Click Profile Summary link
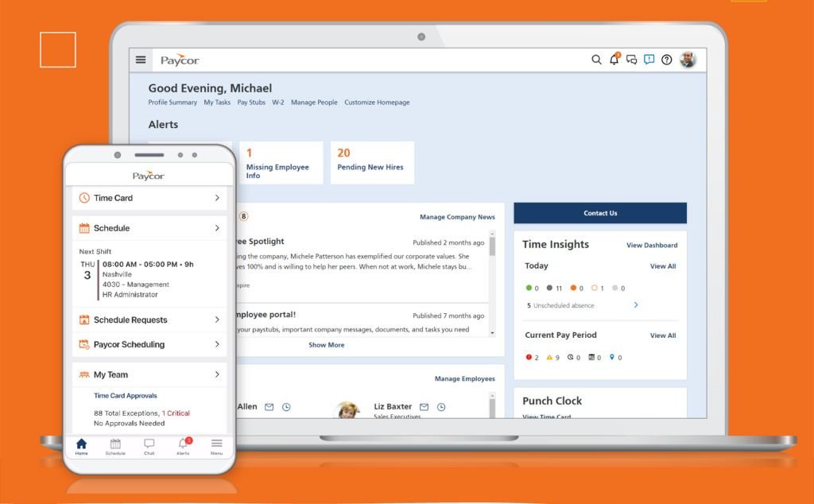Screen dimensions: 814x504 coord(172,103)
